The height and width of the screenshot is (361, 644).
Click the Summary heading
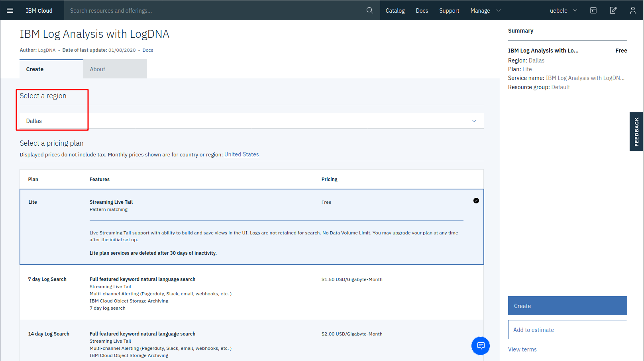point(520,31)
